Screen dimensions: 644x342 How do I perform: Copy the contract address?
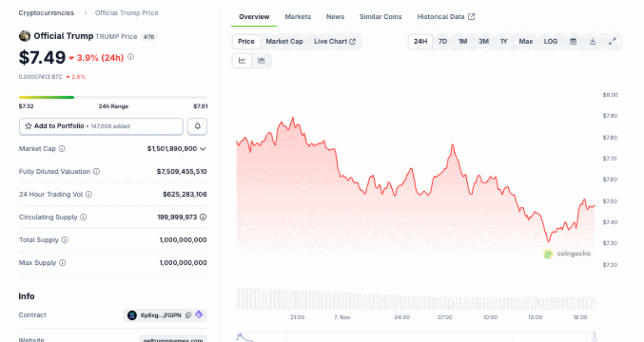[188, 315]
